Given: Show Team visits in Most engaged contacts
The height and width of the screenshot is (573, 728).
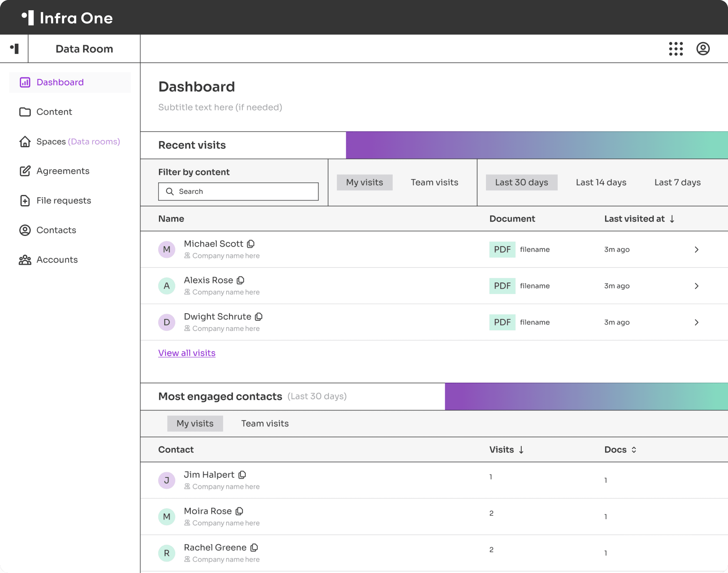Looking at the screenshot, I should 265,424.
